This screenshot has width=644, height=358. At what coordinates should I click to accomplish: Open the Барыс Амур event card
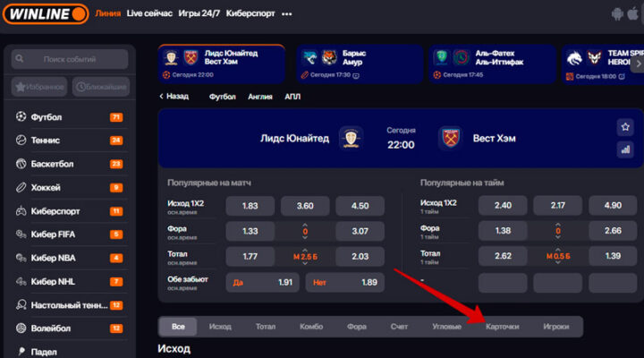click(360, 64)
